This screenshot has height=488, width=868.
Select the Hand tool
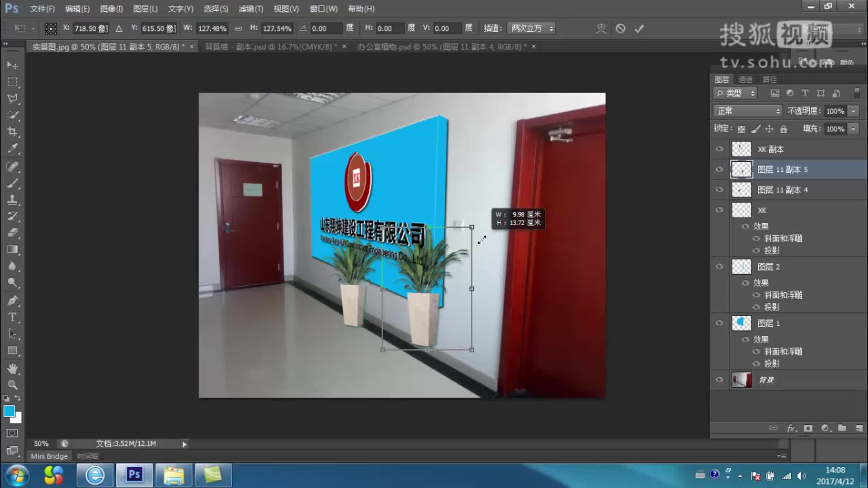tap(12, 369)
